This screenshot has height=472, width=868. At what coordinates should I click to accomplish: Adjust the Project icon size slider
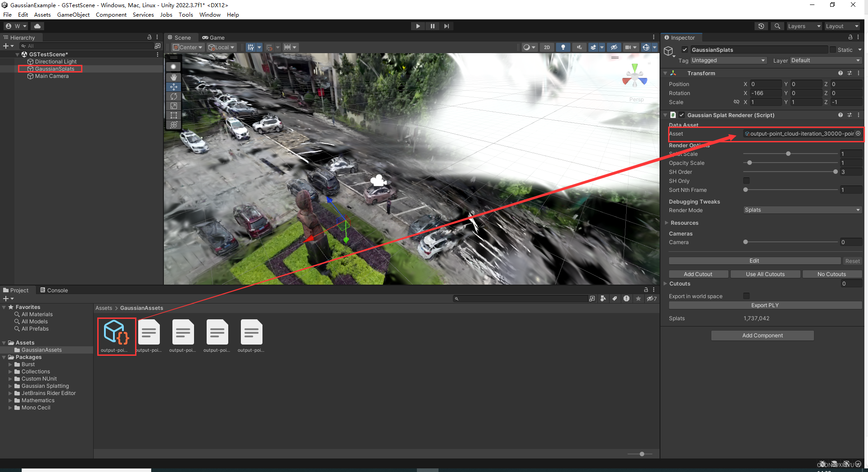[x=642, y=454]
